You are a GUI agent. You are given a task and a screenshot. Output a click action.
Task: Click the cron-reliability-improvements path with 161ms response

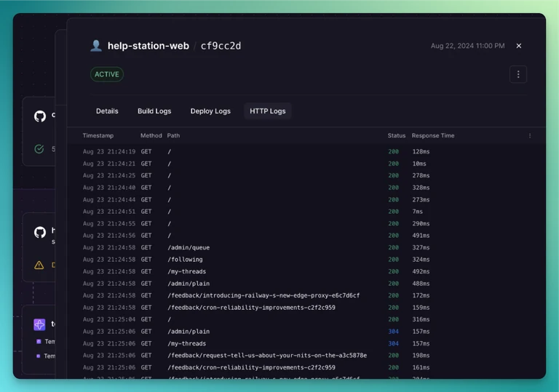coord(251,367)
